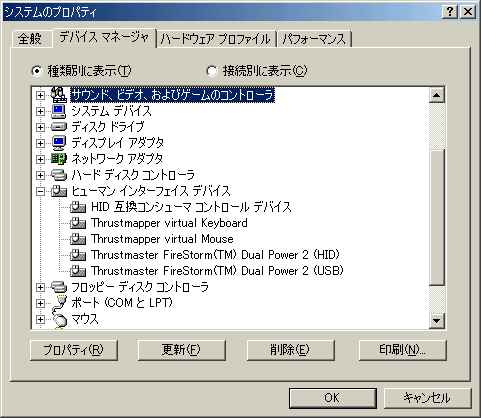
Task: Click the プロパティ(R) button
Action: pos(74,350)
